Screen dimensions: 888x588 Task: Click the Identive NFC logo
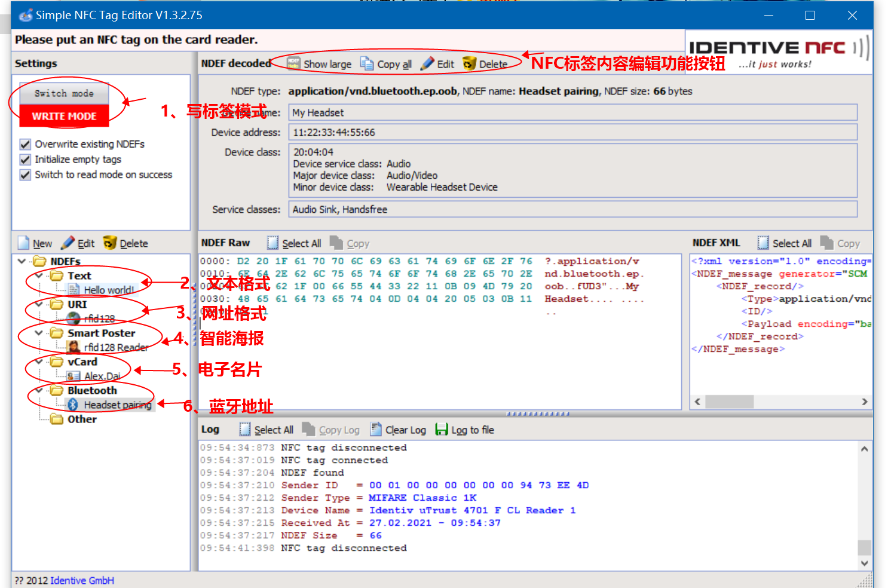[x=779, y=52]
